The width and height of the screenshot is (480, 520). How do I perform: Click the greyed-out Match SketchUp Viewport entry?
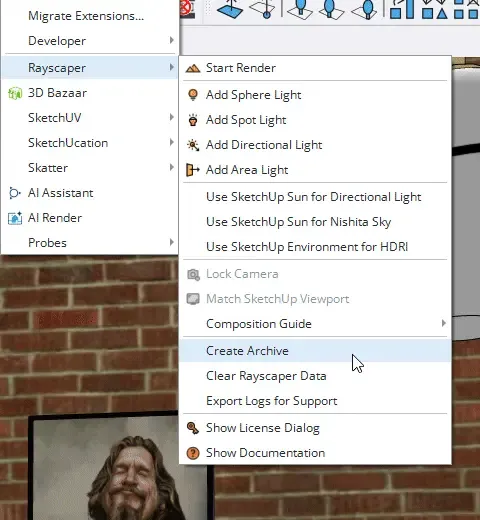pos(315,299)
